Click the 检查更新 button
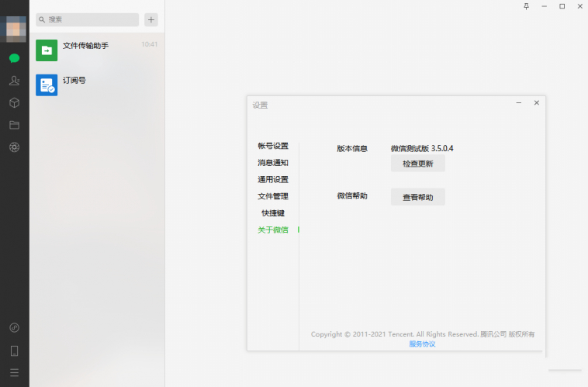588x387 pixels. [x=418, y=164]
